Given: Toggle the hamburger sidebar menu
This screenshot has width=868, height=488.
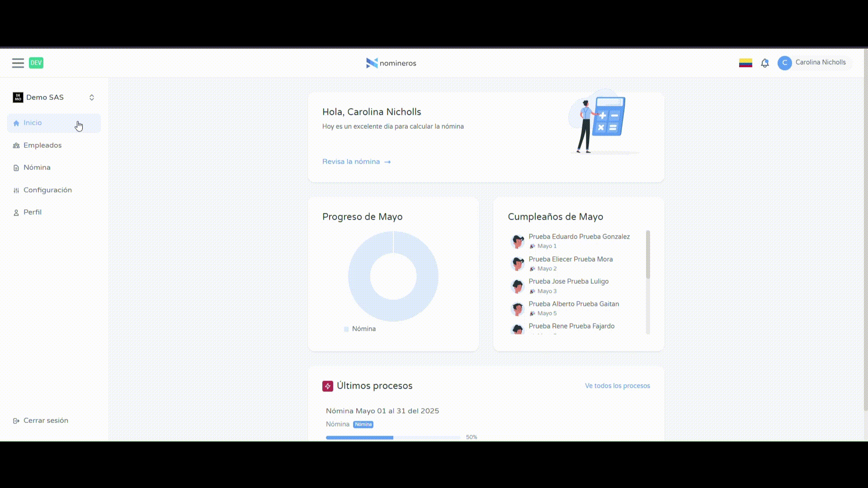Looking at the screenshot, I should [18, 63].
